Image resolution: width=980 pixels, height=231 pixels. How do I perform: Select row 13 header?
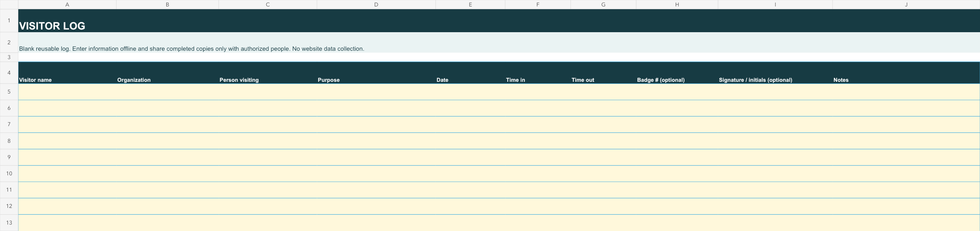tap(9, 223)
